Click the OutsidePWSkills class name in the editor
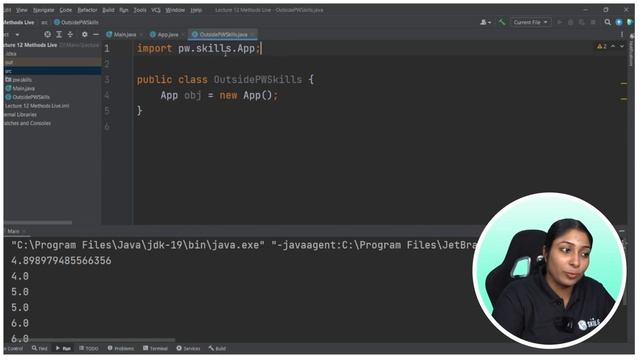640x360 pixels. click(258, 80)
